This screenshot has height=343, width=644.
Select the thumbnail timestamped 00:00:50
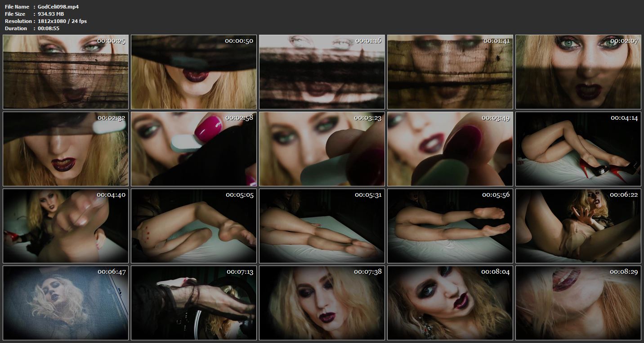tap(194, 72)
